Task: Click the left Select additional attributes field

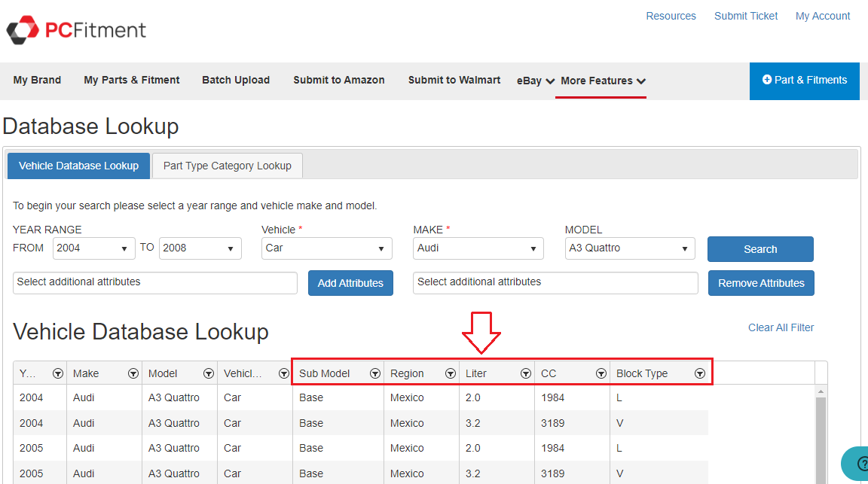Action: click(155, 282)
